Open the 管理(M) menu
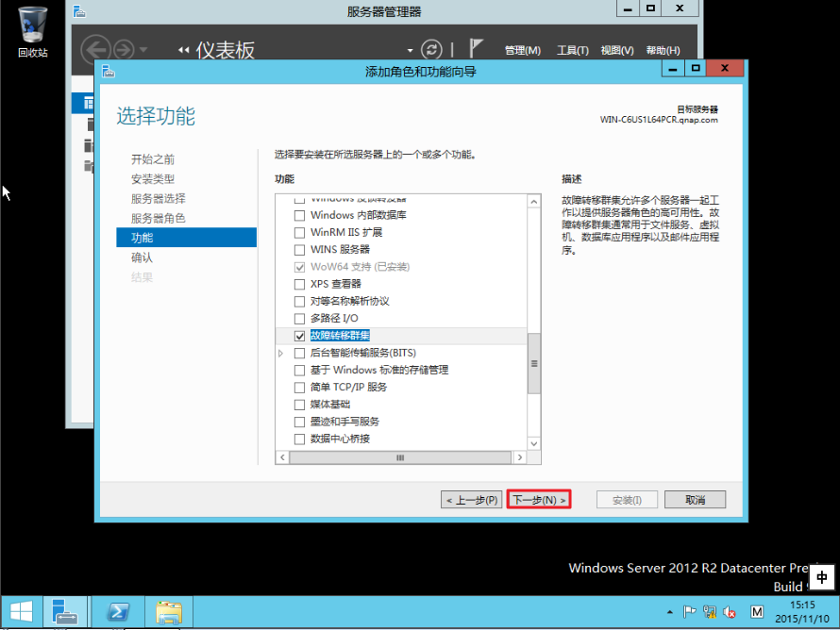Viewport: 840px width, 630px height. (522, 50)
